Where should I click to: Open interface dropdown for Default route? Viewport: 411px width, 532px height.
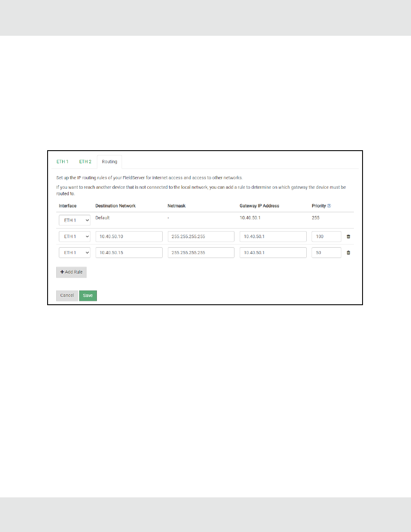click(74, 220)
